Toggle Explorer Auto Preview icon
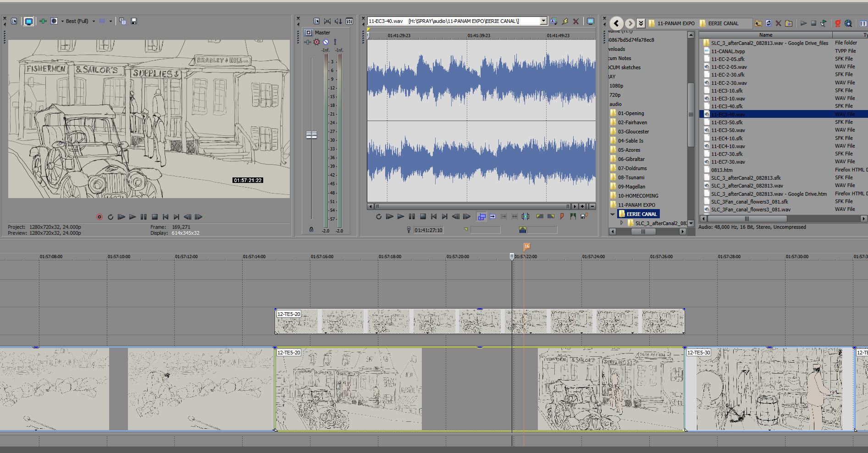Image resolution: width=868 pixels, height=453 pixels. click(x=824, y=23)
